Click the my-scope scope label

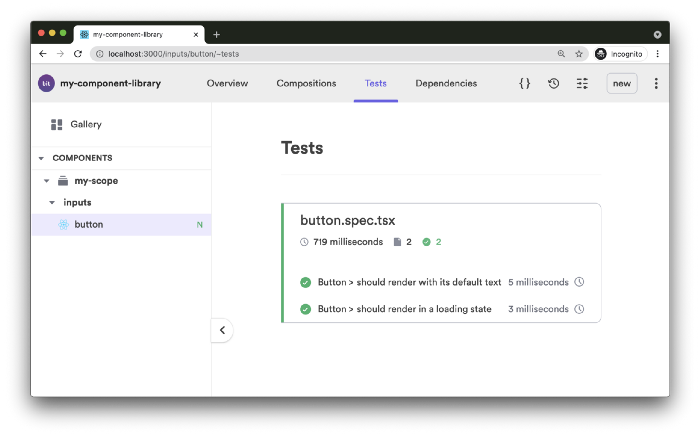pyautogui.click(x=96, y=181)
